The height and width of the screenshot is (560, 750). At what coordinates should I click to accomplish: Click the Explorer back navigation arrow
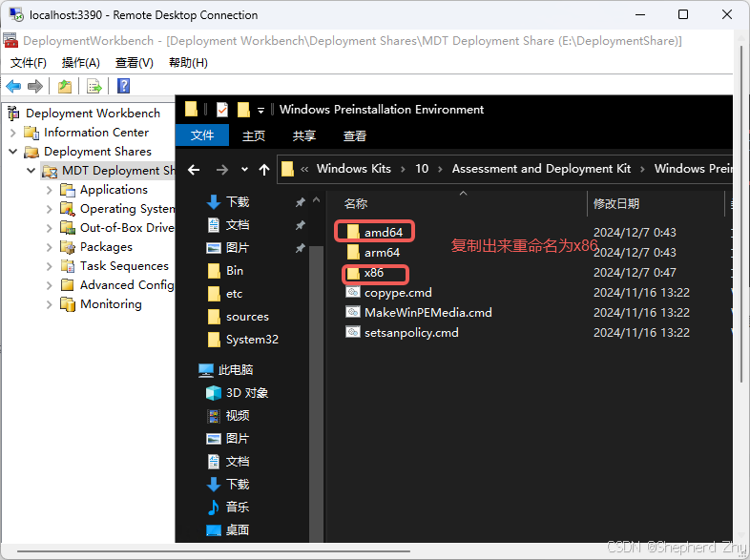tap(194, 169)
